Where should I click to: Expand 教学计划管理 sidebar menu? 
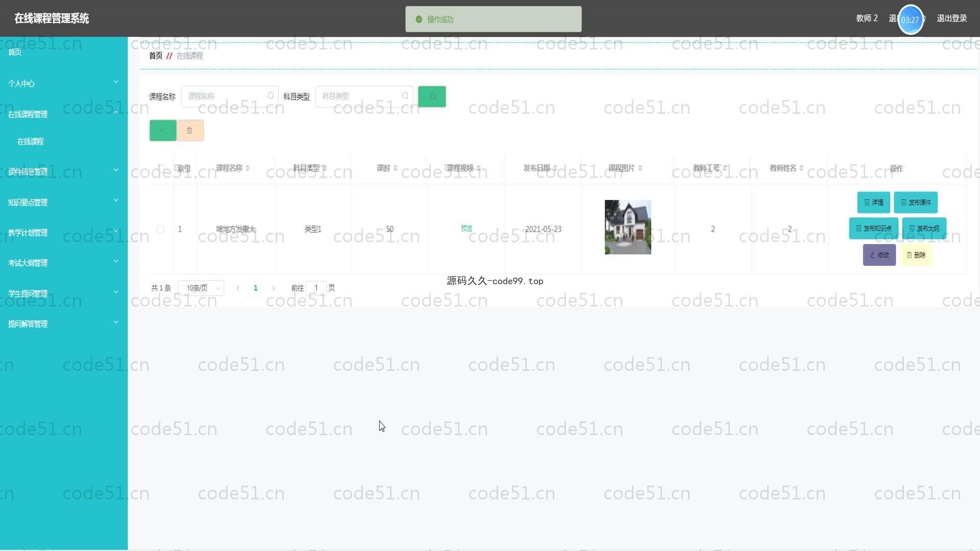coord(64,232)
